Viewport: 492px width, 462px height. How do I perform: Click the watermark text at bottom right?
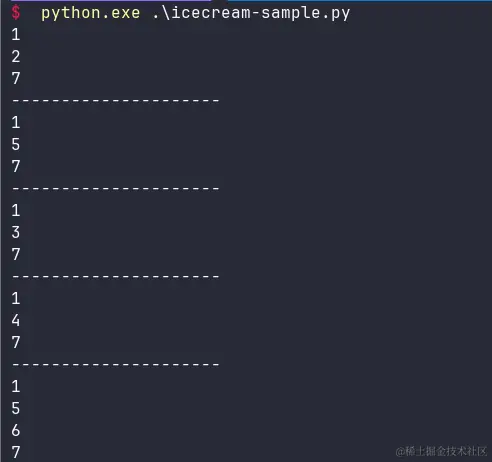(x=441, y=451)
